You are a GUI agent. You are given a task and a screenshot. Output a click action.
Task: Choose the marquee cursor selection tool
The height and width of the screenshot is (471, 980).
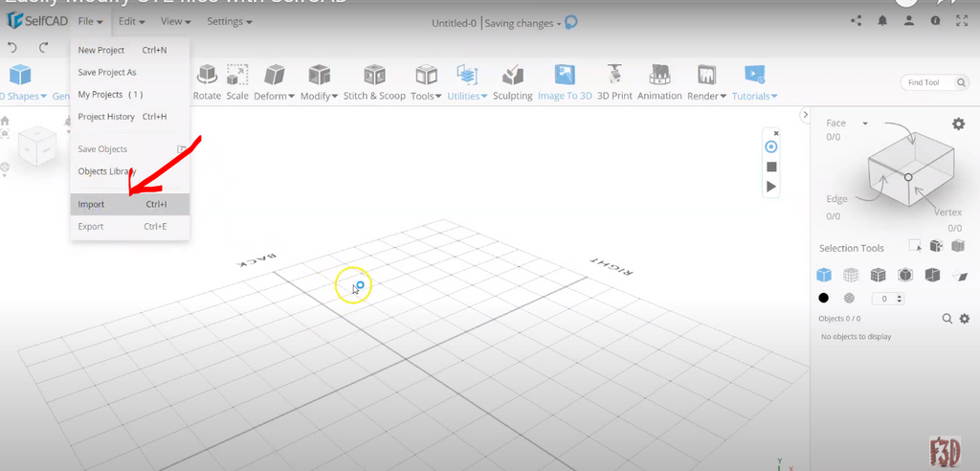tap(915, 246)
